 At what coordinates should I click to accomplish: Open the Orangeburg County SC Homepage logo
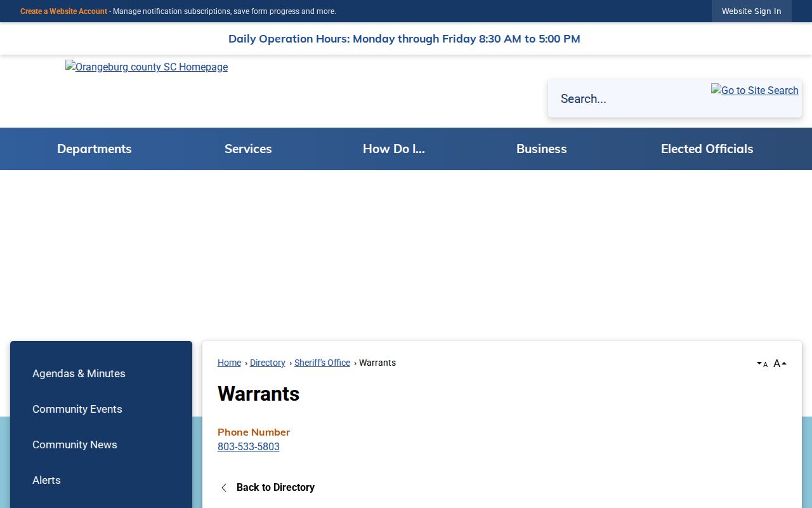pos(147,67)
